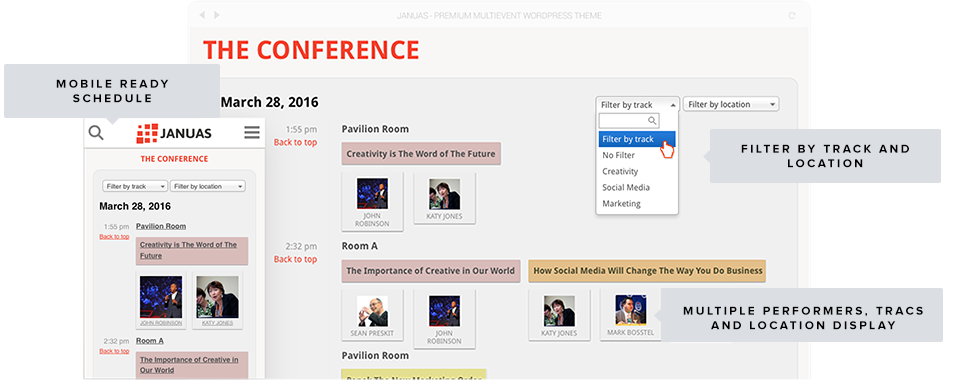Open the mobile hamburger menu icon
The image size is (977, 380).
(x=252, y=133)
